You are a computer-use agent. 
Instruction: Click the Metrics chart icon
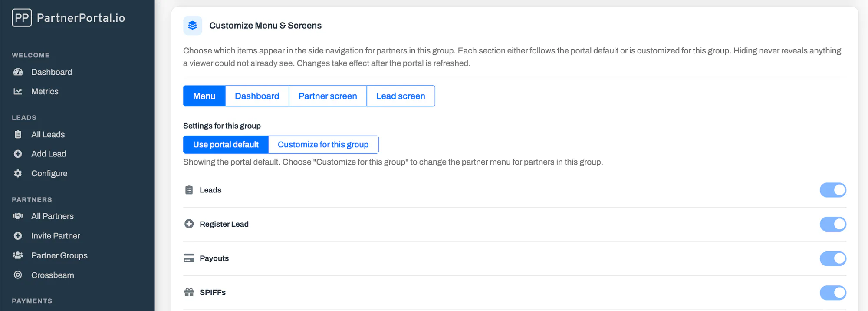[x=18, y=91]
